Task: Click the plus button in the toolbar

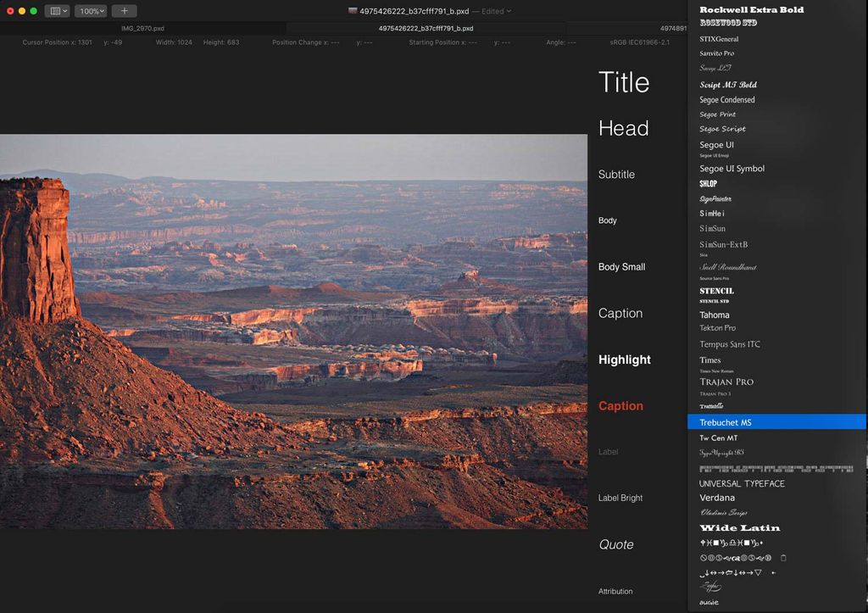Action: pos(125,10)
